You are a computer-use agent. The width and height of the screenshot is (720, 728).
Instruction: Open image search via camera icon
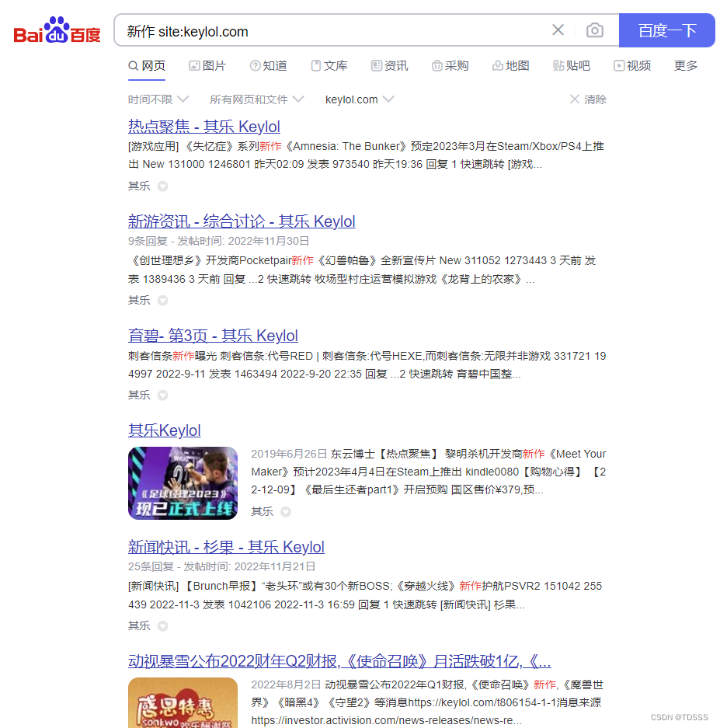click(595, 30)
